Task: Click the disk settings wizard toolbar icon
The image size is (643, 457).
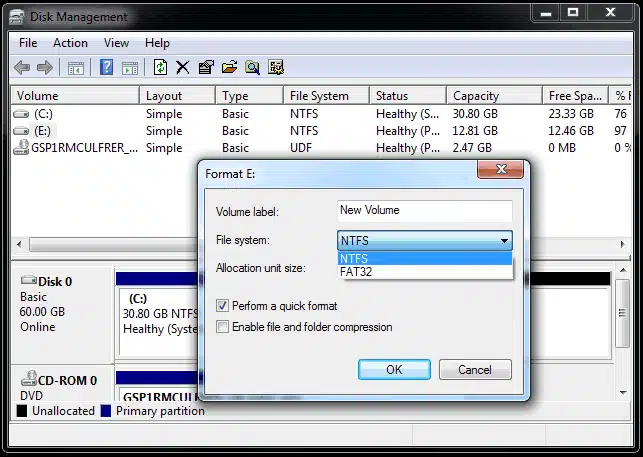Action: [276, 67]
